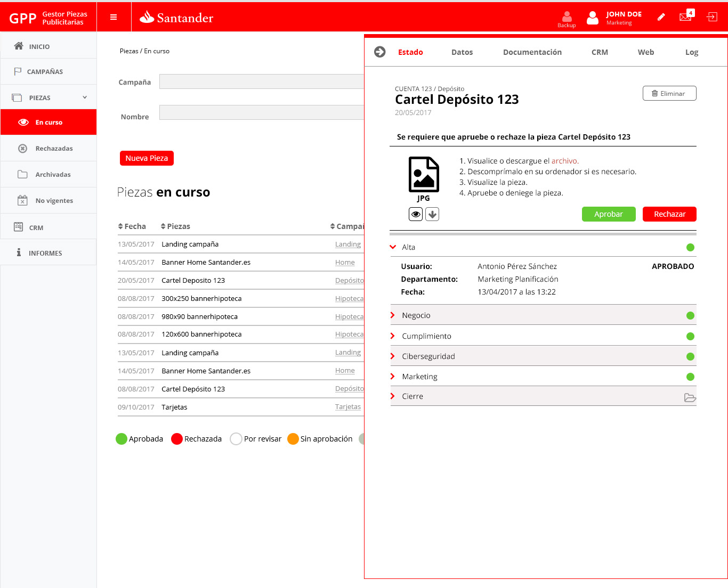Select the 120x600 bannerhipoteca row

pyautogui.click(x=241, y=334)
